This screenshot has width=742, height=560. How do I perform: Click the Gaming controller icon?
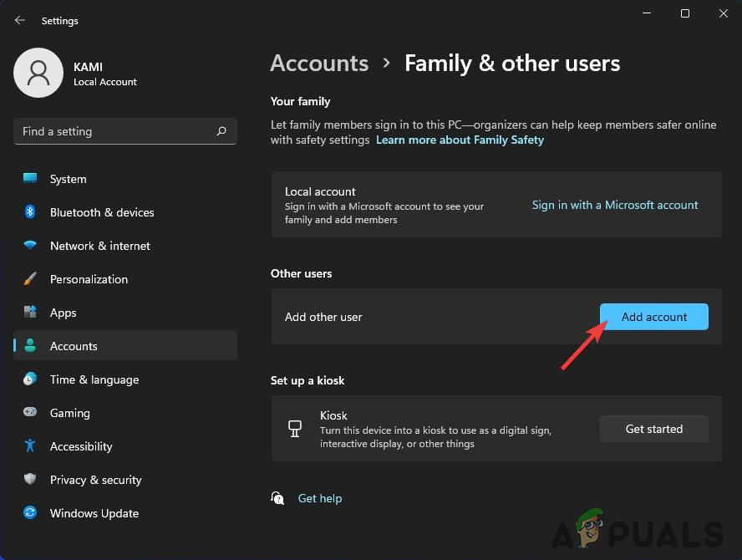tap(30, 413)
